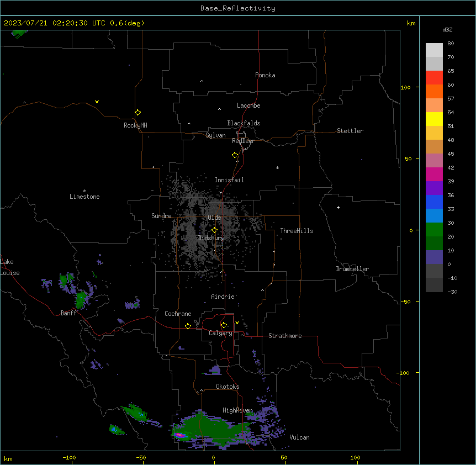476x465 pixels.
Task: Click the Ponoka city label
Action: (265, 75)
